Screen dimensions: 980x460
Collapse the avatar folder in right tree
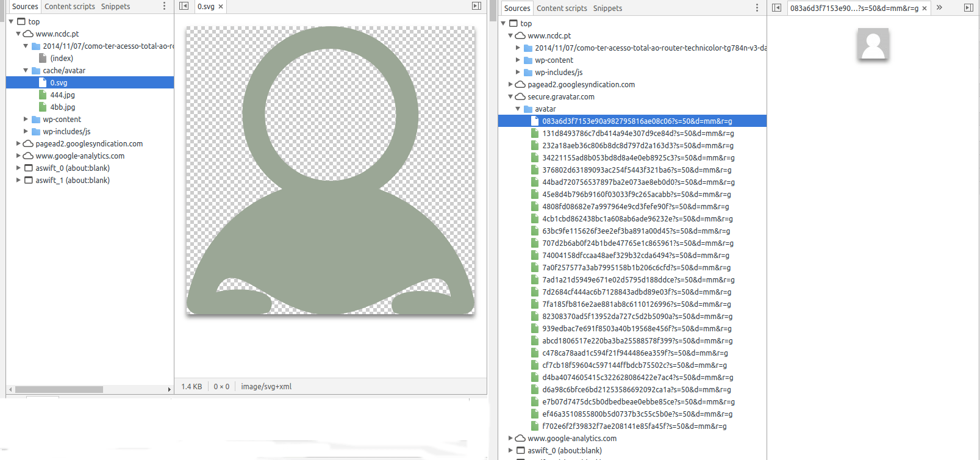click(x=518, y=109)
